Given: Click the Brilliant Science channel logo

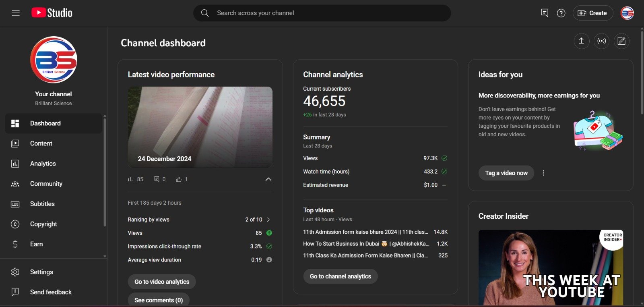Looking at the screenshot, I should [54, 60].
